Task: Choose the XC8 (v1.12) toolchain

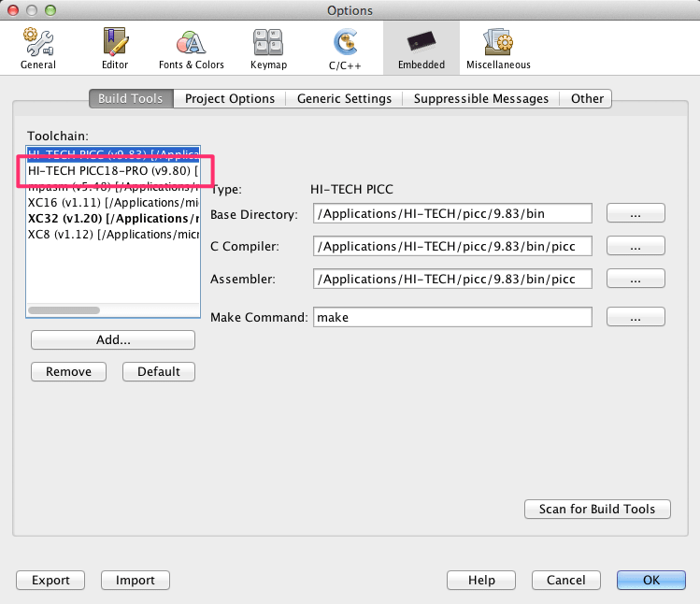Action: pos(112,234)
